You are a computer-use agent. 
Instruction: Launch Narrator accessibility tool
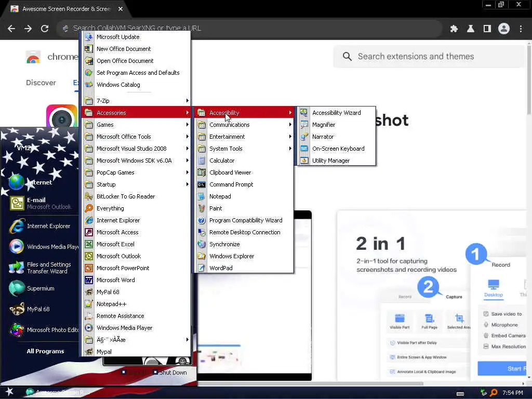336,137
